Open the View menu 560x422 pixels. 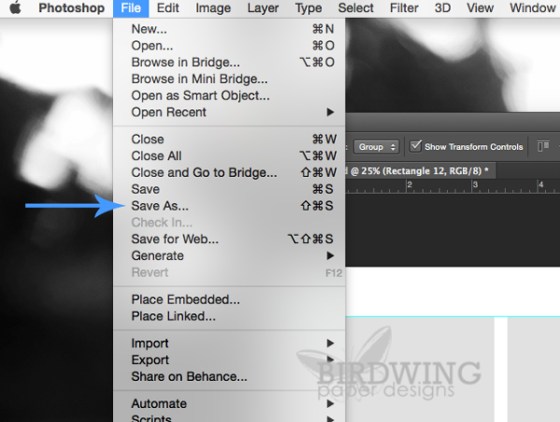point(480,8)
